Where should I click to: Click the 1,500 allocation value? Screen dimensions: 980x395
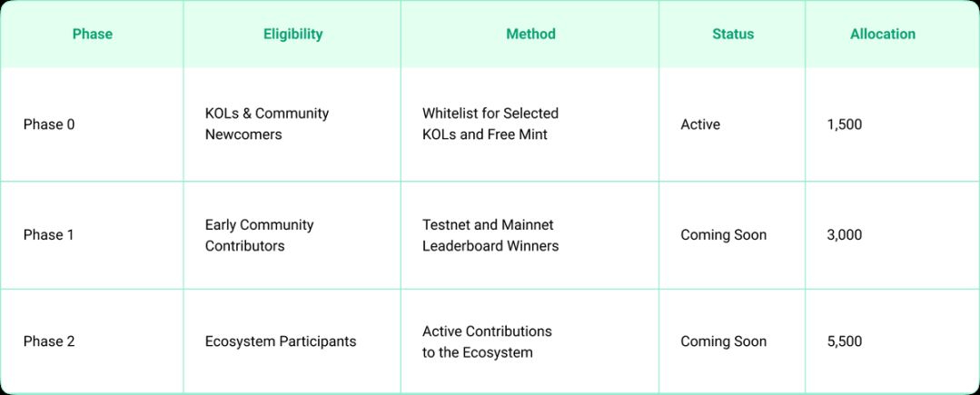pos(845,124)
